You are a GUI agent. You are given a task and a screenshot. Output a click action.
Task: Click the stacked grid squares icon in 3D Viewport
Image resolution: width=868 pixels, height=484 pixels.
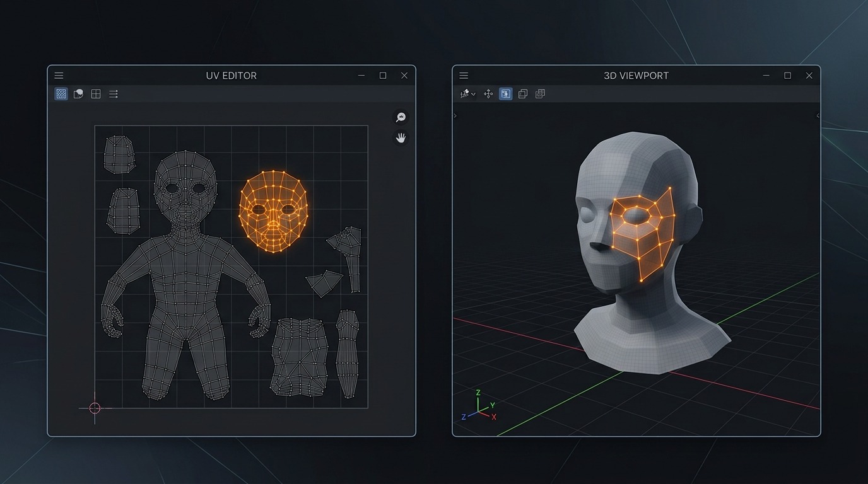tap(540, 94)
